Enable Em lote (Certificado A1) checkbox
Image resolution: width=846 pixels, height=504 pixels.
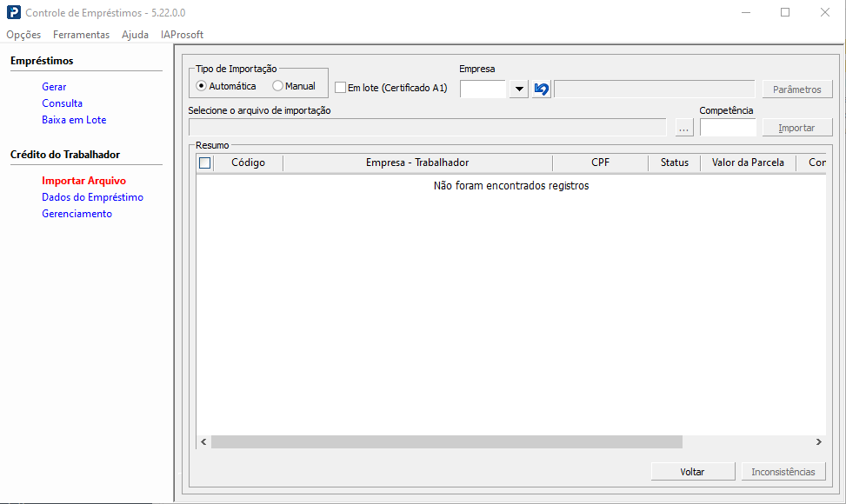click(341, 87)
